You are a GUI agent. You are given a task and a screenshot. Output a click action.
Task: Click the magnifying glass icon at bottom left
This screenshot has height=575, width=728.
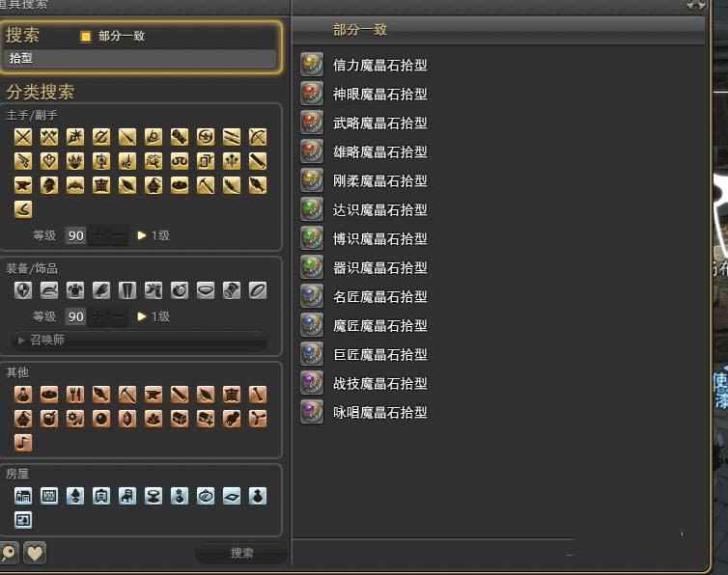point(8,553)
